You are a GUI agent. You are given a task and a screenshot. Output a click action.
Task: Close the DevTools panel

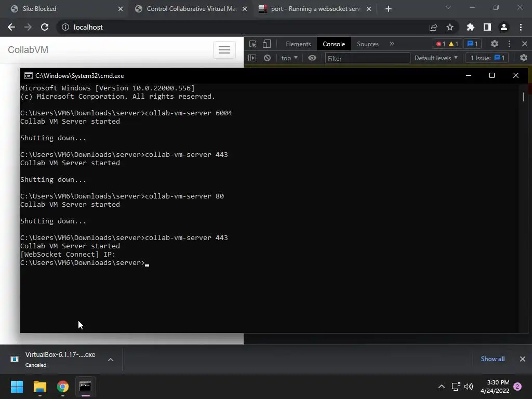(x=525, y=44)
